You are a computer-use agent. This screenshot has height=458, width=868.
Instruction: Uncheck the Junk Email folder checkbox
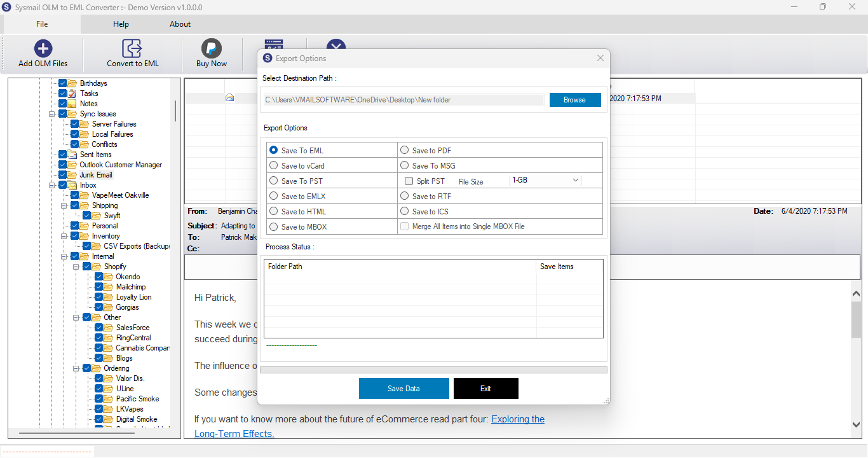pyautogui.click(x=63, y=175)
